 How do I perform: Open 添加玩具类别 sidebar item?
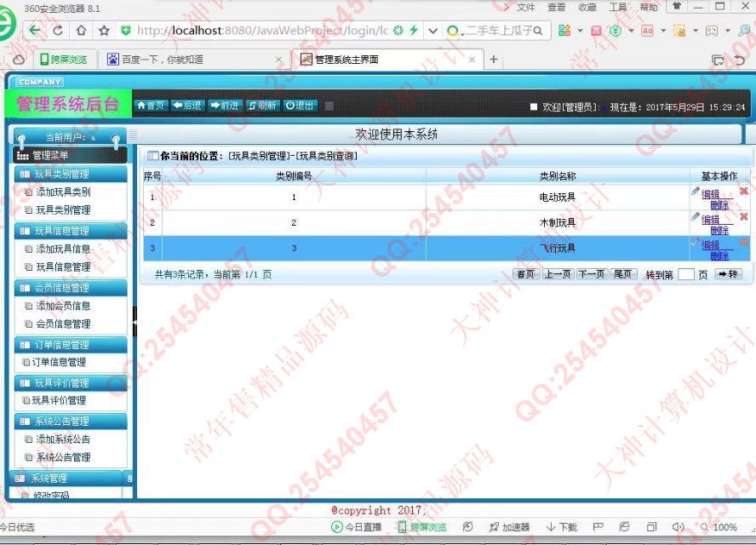(x=63, y=192)
